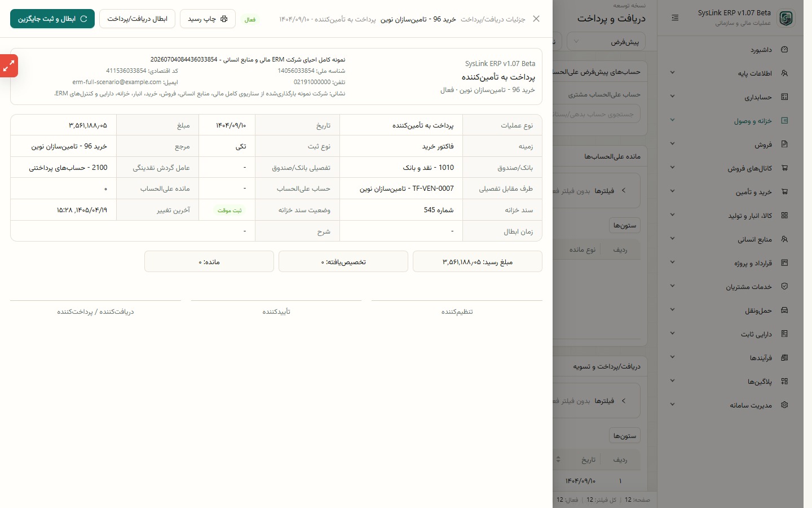812x508 pixels.
Task: Click چاپ رسید print button
Action: pyautogui.click(x=208, y=19)
